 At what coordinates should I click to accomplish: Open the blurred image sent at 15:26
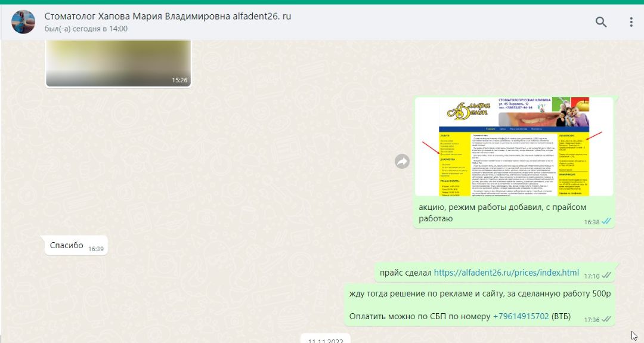118,63
